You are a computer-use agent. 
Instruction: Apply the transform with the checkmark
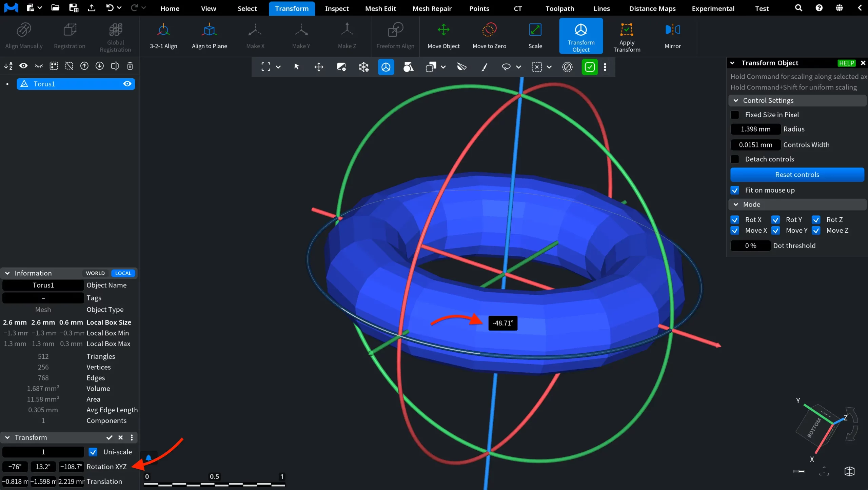click(x=109, y=437)
